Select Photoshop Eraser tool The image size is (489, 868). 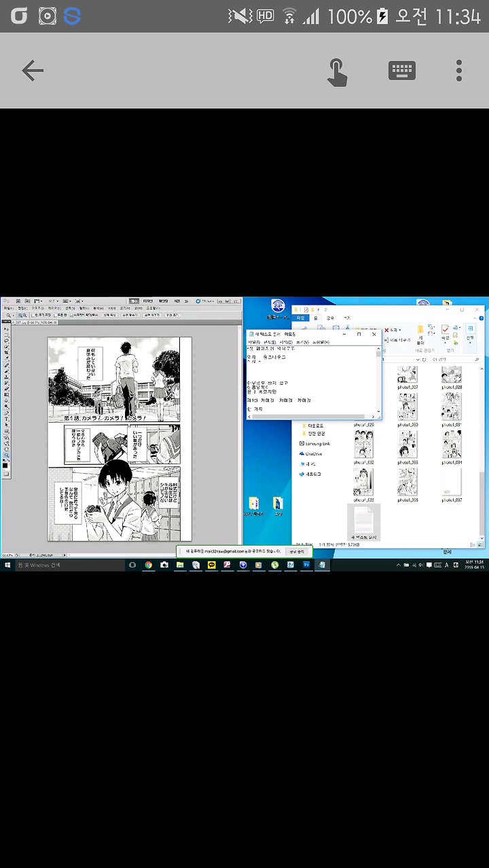coord(6,389)
